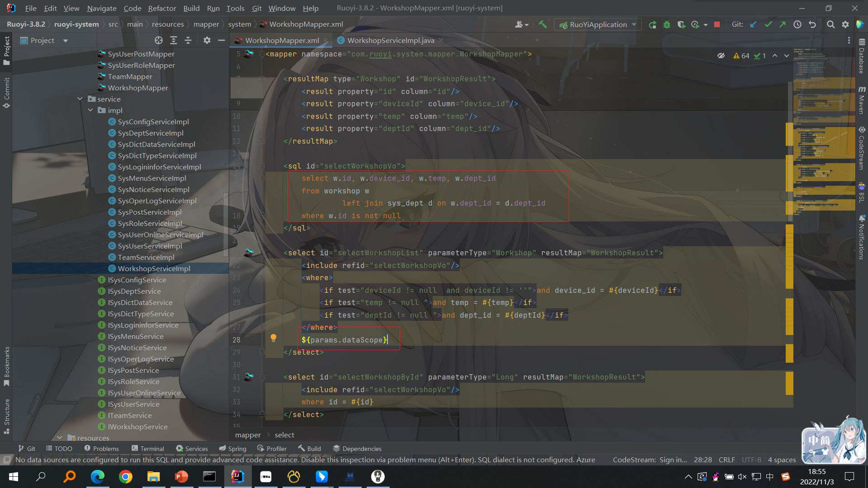Open Search Everywhere magnifier
The image size is (868, 488).
tap(830, 24)
